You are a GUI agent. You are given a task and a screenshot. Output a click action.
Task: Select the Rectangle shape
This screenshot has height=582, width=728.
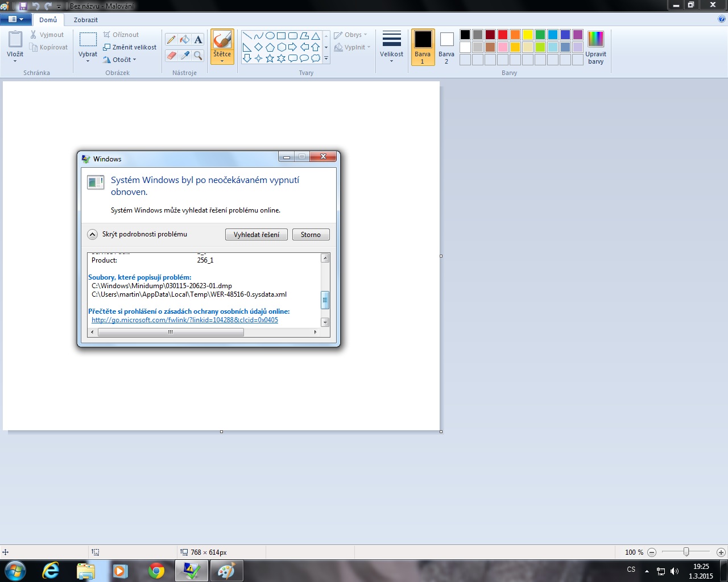(x=282, y=36)
